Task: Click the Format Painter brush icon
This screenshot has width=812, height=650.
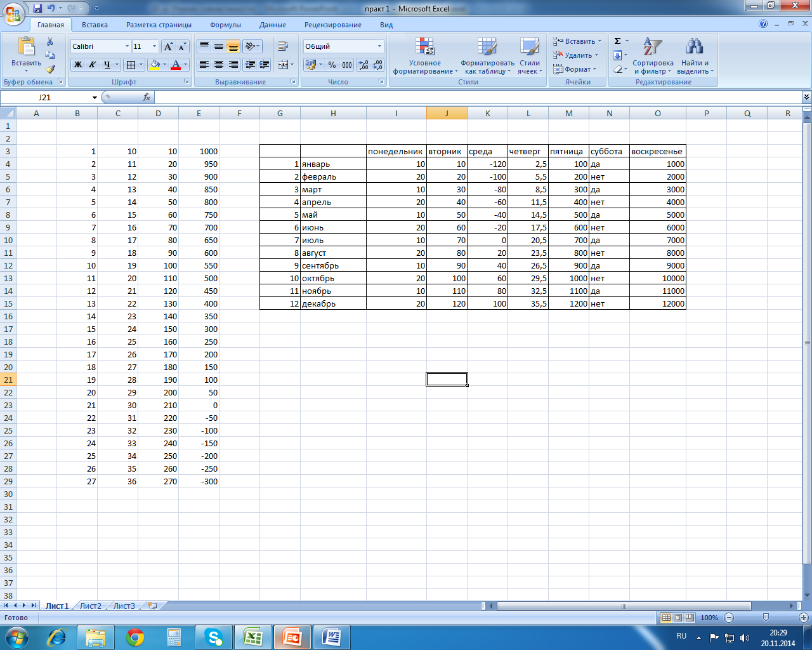Action: pyautogui.click(x=50, y=69)
